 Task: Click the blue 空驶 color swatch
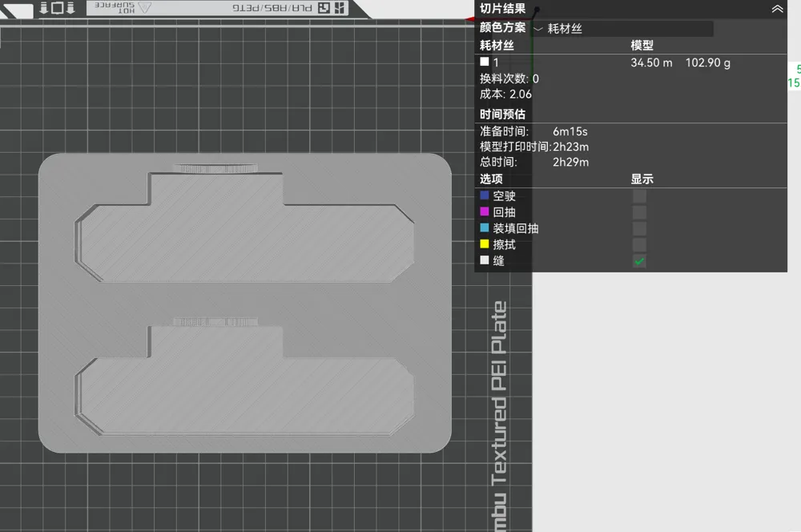(x=485, y=195)
